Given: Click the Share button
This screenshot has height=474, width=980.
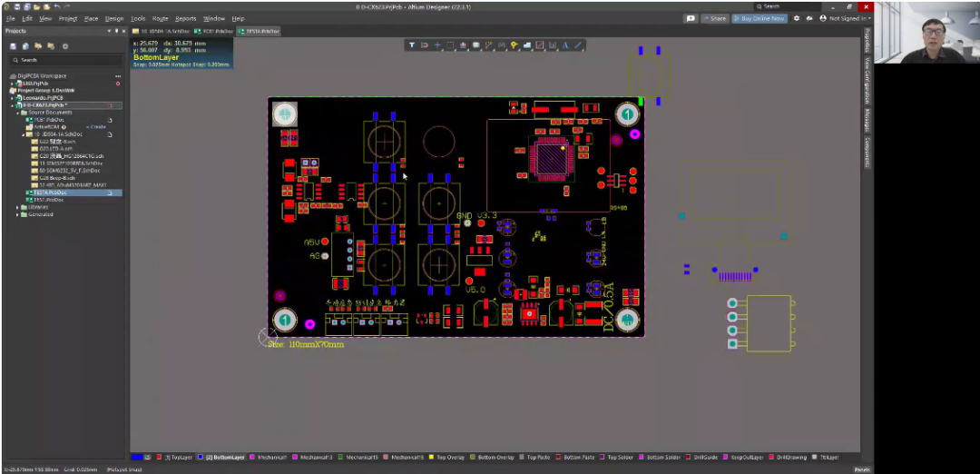Looking at the screenshot, I should (x=714, y=18).
